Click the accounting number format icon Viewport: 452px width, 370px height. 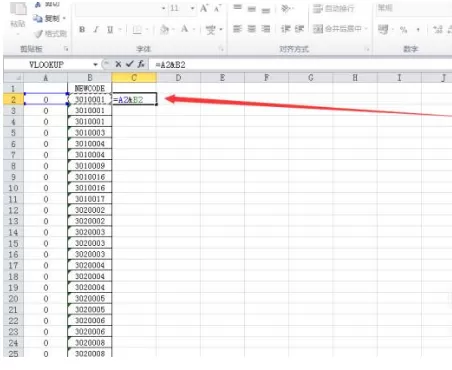383,30
